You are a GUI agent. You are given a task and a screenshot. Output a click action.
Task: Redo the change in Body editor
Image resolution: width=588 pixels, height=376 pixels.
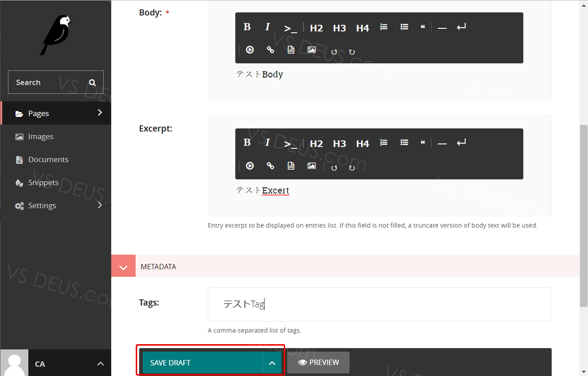tap(352, 51)
